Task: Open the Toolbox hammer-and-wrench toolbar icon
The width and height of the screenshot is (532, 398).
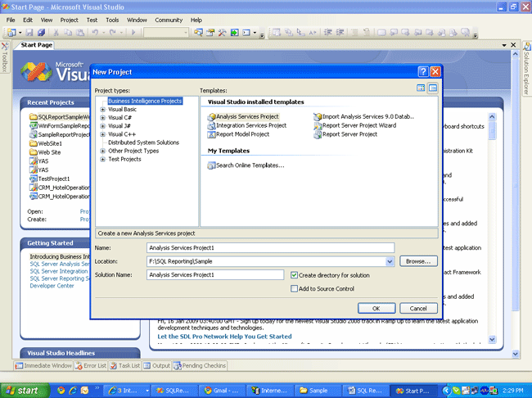Action: [223, 32]
